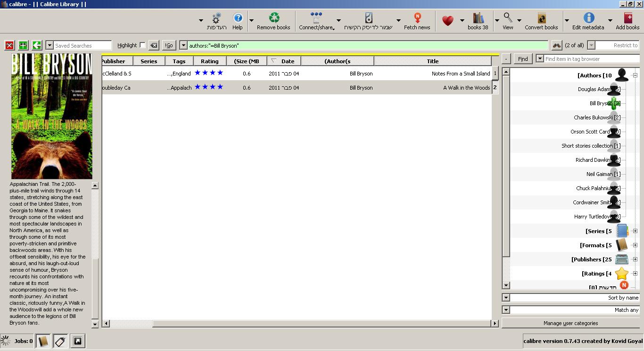644x351 pixels.
Task: Click the book list horizontal scrollbar thumb
Action: [322, 324]
